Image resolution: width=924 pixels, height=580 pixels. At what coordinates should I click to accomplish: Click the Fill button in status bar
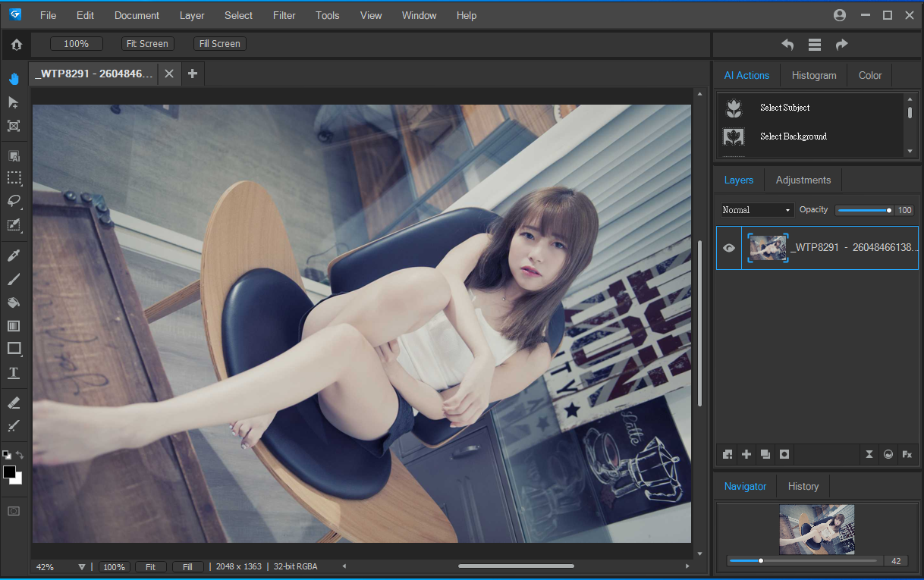click(187, 567)
